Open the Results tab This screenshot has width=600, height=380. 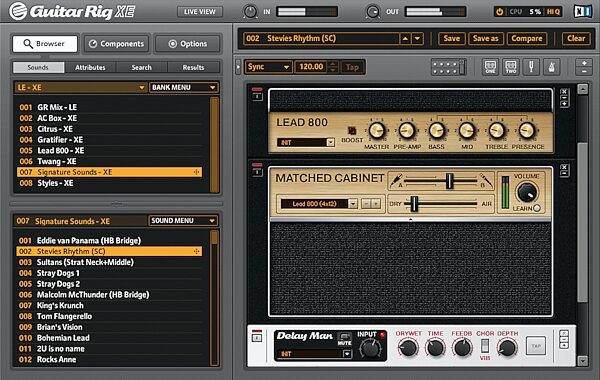[193, 67]
